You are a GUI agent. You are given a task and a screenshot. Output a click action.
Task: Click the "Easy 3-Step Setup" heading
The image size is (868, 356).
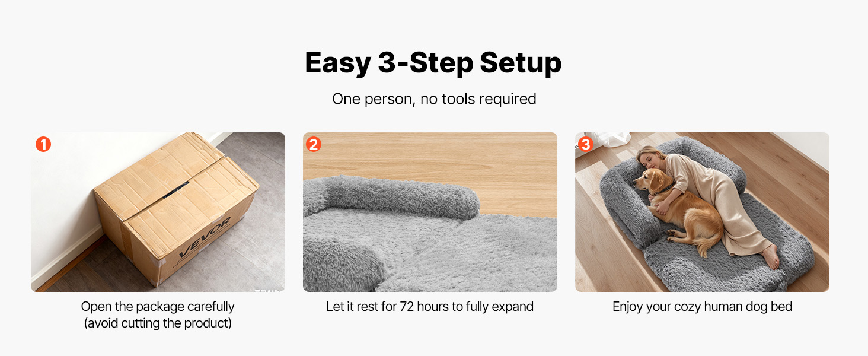click(433, 62)
